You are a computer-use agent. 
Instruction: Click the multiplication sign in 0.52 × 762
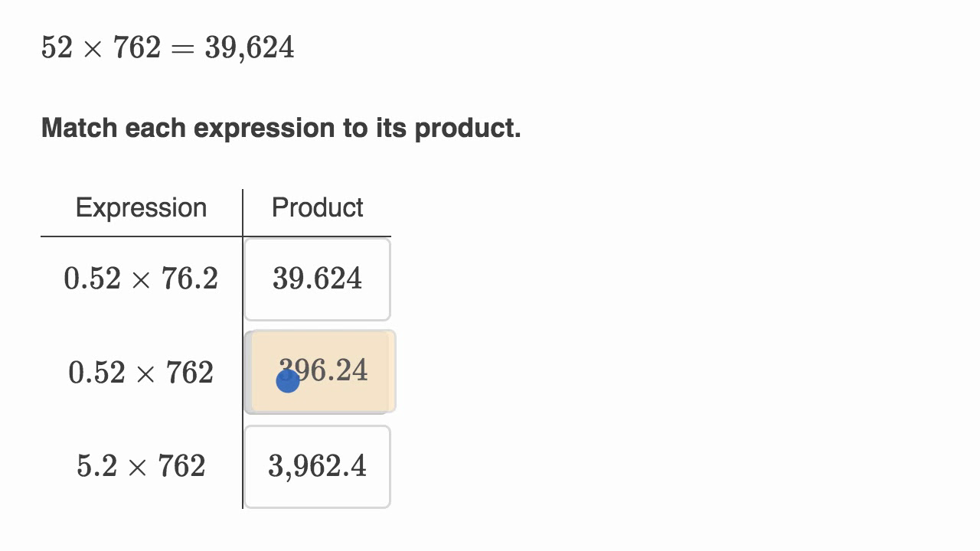pos(144,374)
